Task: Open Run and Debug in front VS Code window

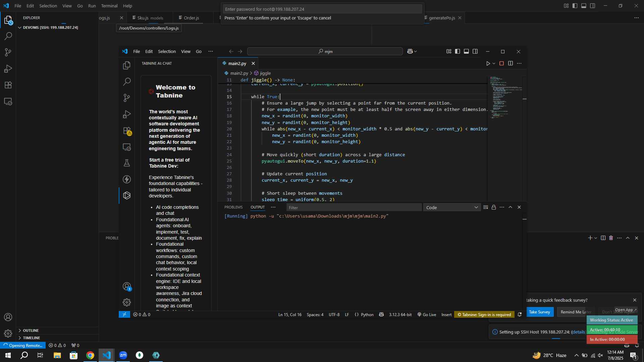Action: point(127,114)
